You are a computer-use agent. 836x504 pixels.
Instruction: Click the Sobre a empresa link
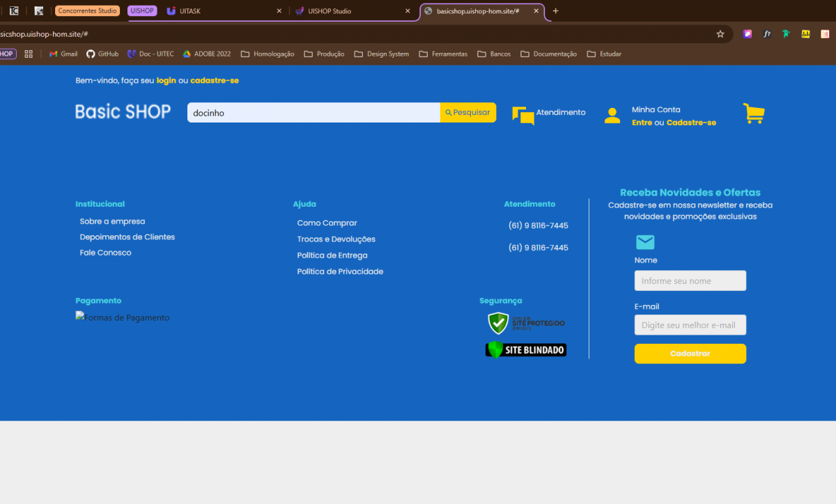pos(112,221)
